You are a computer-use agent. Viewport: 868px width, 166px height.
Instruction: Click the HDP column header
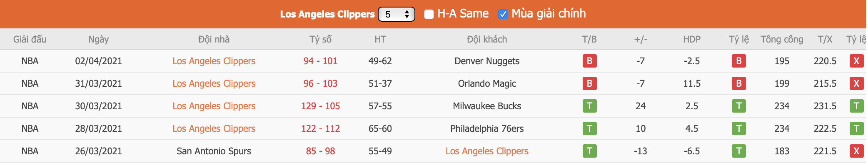coord(692,39)
